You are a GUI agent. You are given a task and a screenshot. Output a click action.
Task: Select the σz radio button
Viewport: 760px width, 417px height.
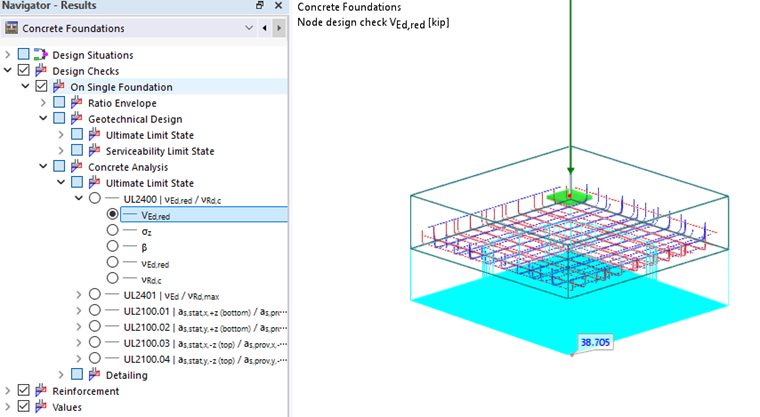pyautogui.click(x=112, y=230)
